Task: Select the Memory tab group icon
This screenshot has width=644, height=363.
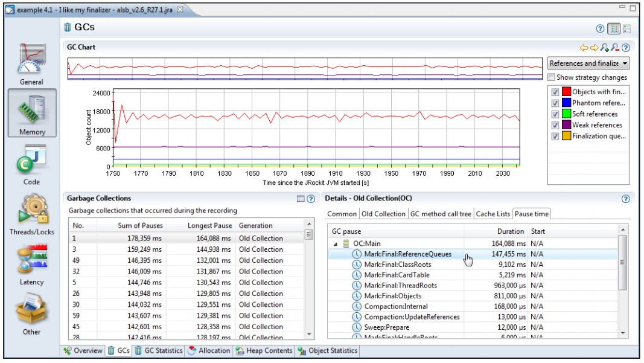Action: (31, 113)
